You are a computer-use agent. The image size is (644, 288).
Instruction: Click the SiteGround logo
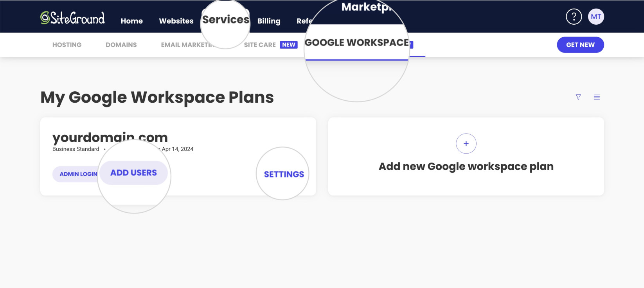pyautogui.click(x=72, y=18)
